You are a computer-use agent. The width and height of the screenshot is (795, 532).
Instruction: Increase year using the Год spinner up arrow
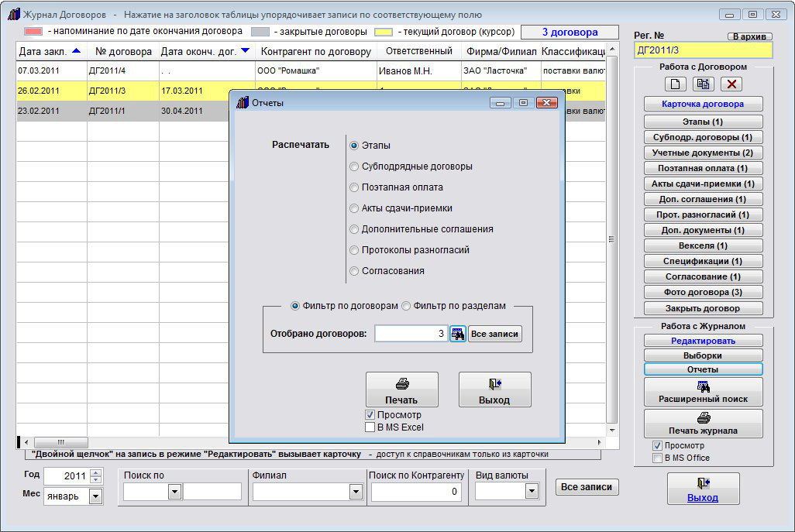pyautogui.click(x=96, y=472)
